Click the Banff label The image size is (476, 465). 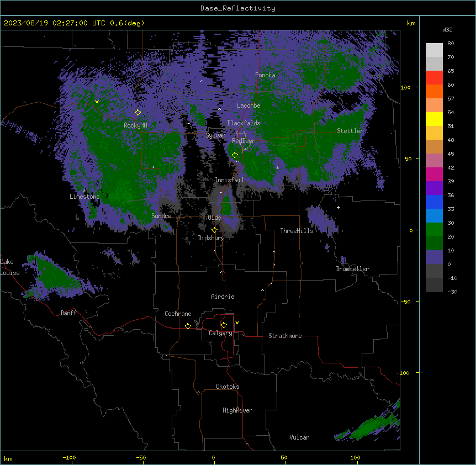pyautogui.click(x=68, y=313)
